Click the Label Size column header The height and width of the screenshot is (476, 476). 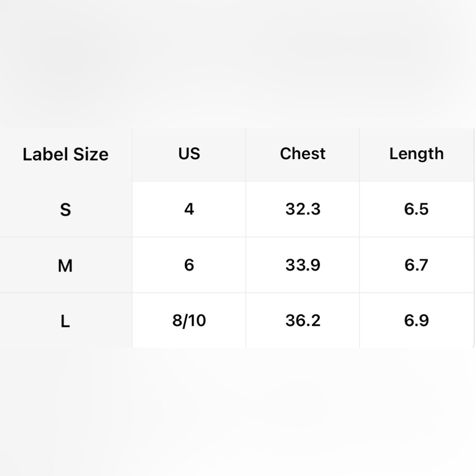click(x=66, y=154)
